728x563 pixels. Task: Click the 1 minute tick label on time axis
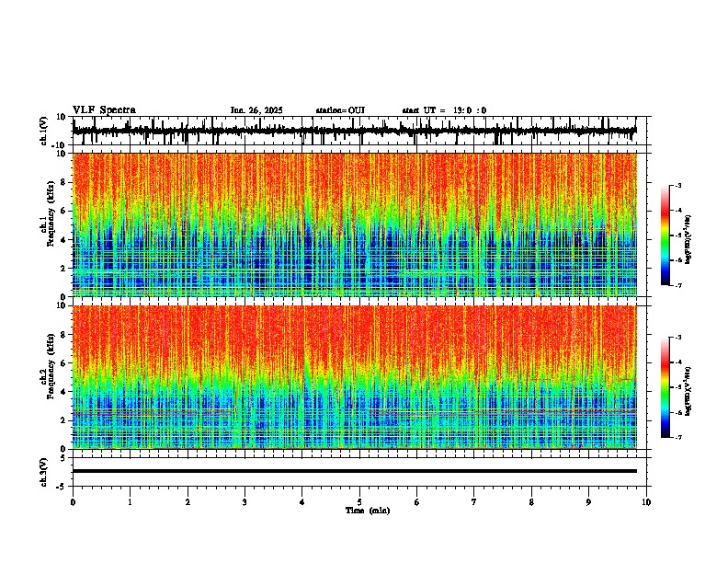(130, 502)
